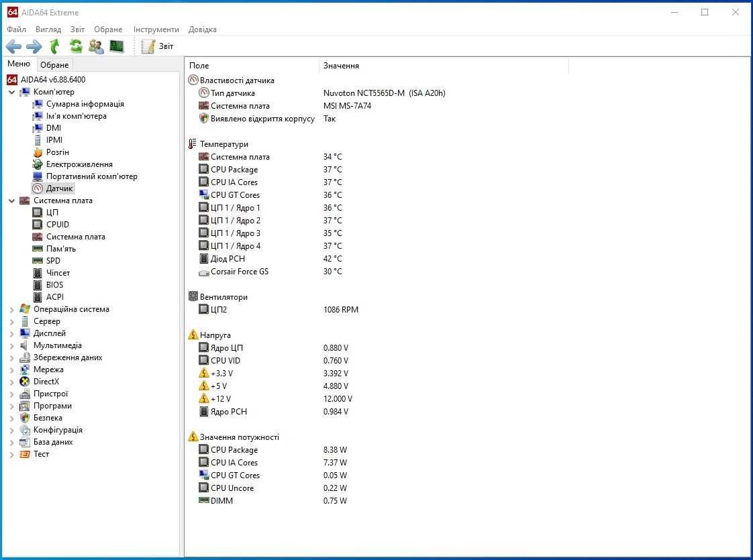Click the Безпека shield icon
Image resolution: width=753 pixels, height=560 pixels.
coord(24,418)
